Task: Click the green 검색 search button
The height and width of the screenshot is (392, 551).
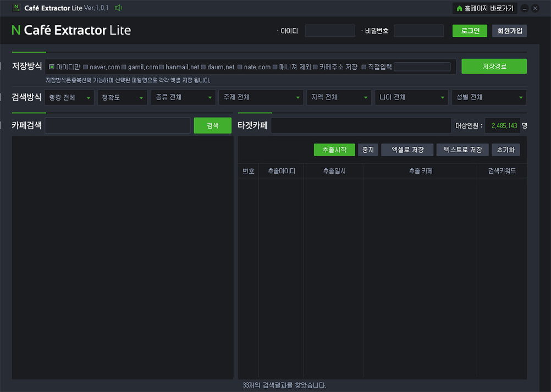Action: click(x=213, y=125)
